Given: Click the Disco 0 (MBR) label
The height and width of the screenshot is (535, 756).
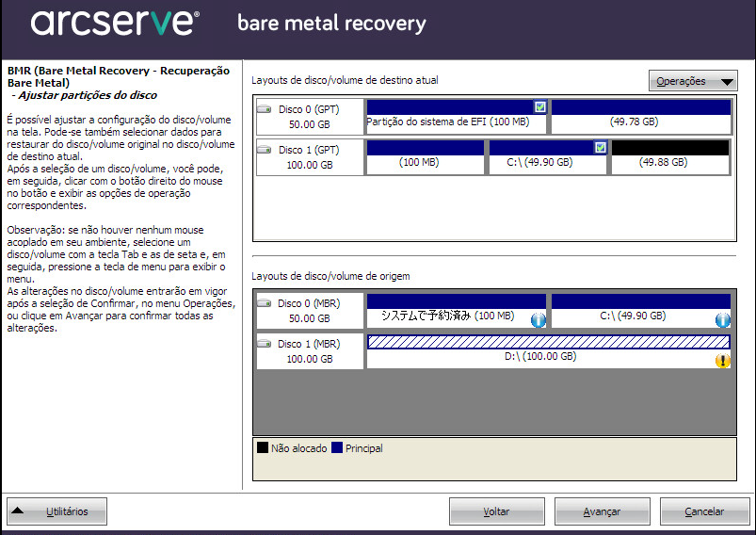Looking at the screenshot, I should point(309,303).
